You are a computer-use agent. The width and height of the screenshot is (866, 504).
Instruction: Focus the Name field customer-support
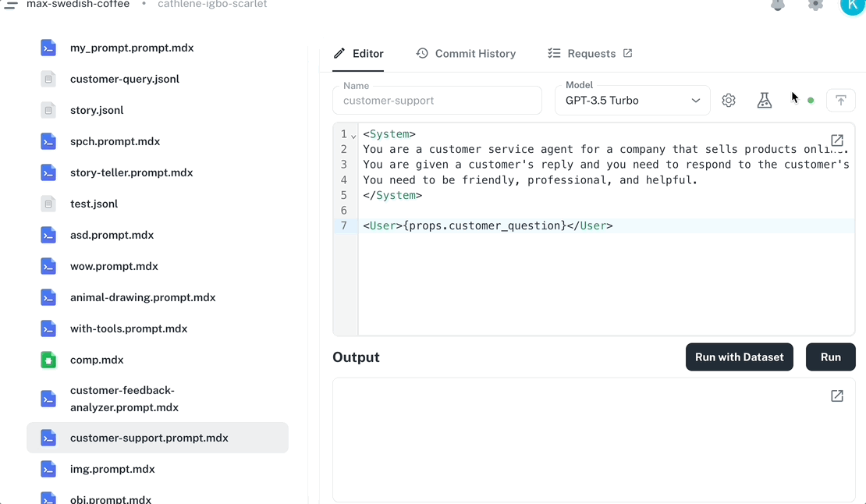(x=437, y=101)
